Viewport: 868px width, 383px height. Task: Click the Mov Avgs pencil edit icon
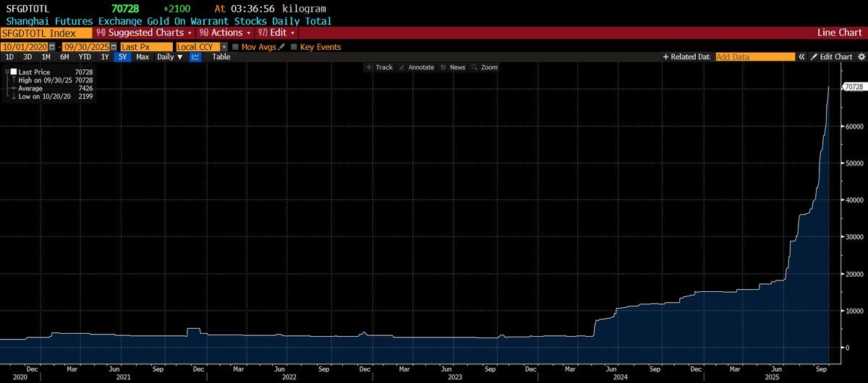(x=282, y=46)
